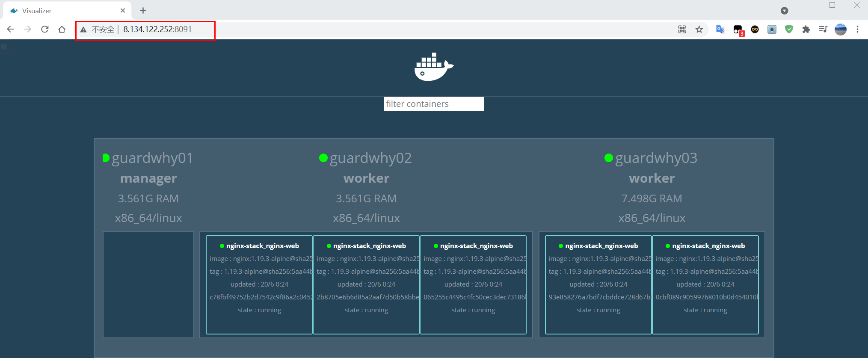
Task: Go forward with the browser arrow
Action: (x=28, y=29)
